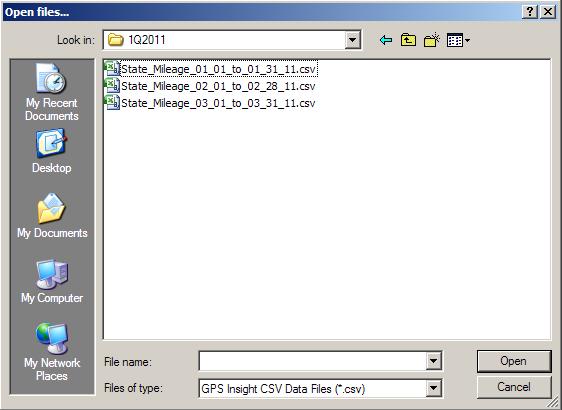Browse My Network Places
The image size is (562, 410).
click(x=52, y=352)
